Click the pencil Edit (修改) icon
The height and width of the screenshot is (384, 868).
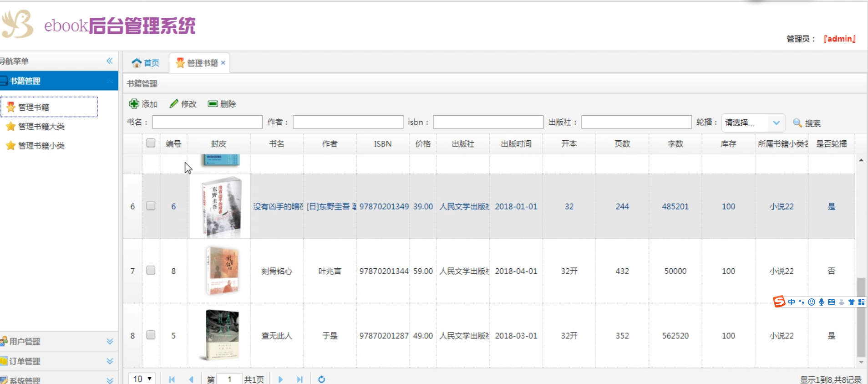pos(173,104)
